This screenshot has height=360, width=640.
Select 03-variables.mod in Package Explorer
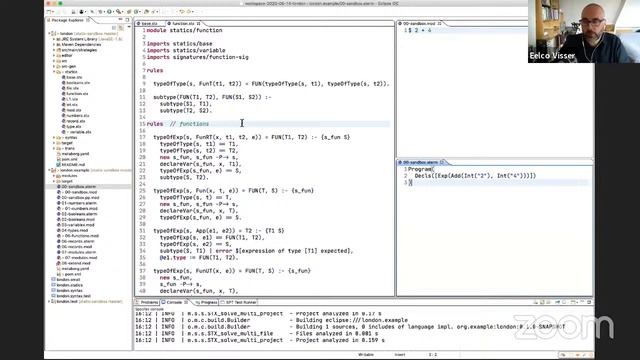pyautogui.click(x=76, y=225)
